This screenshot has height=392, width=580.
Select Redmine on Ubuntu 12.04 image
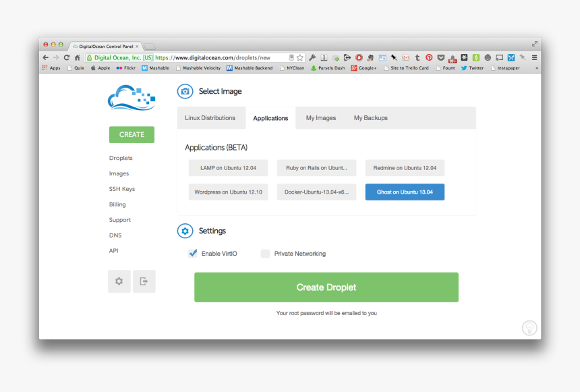pos(405,168)
